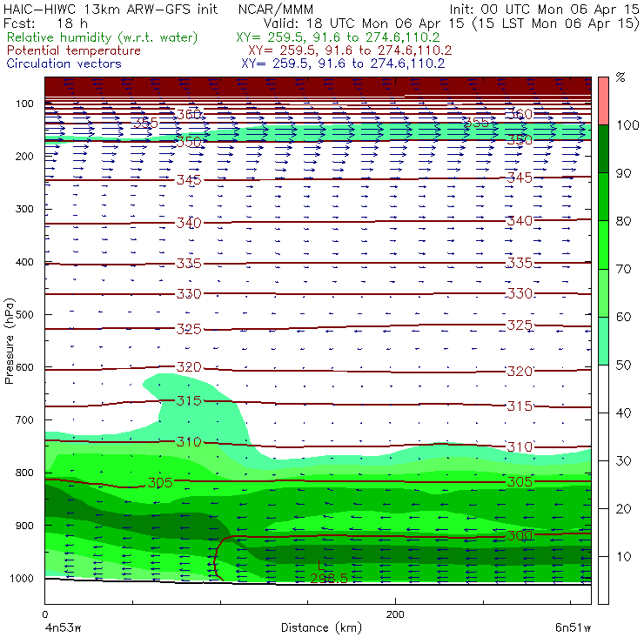Click the left-side '325' contour label

[x=189, y=329]
